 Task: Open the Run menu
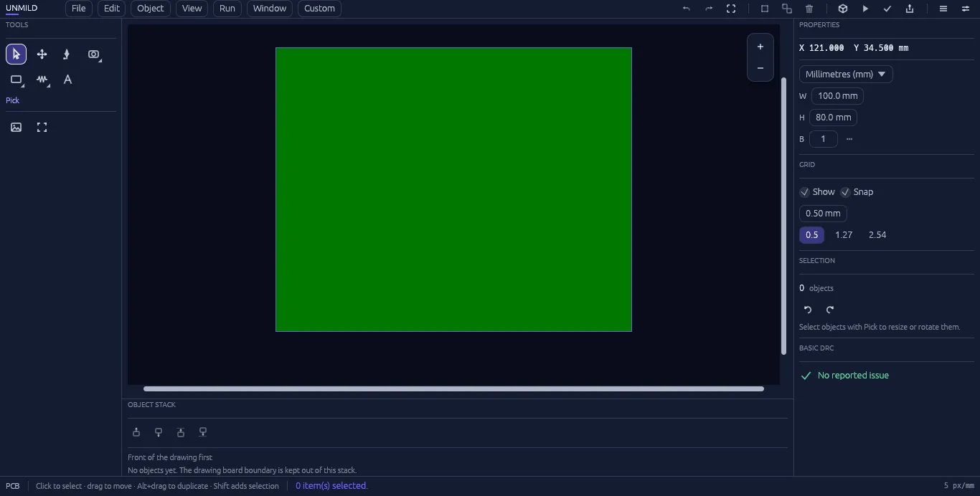pos(227,9)
